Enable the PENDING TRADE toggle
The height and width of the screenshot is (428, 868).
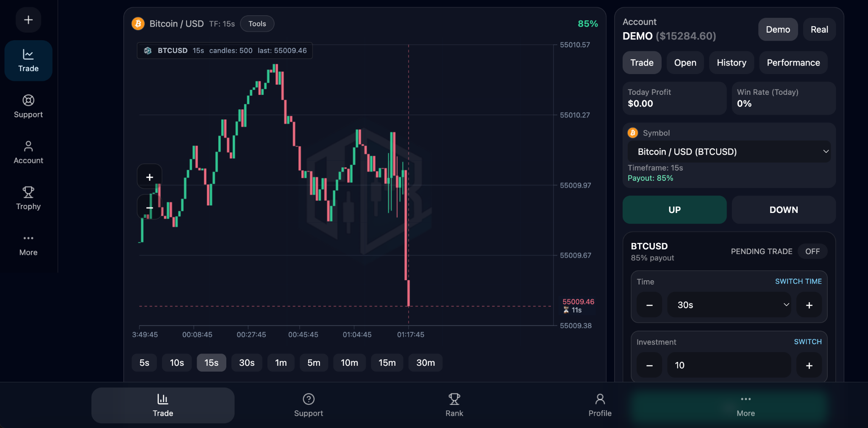pos(812,251)
